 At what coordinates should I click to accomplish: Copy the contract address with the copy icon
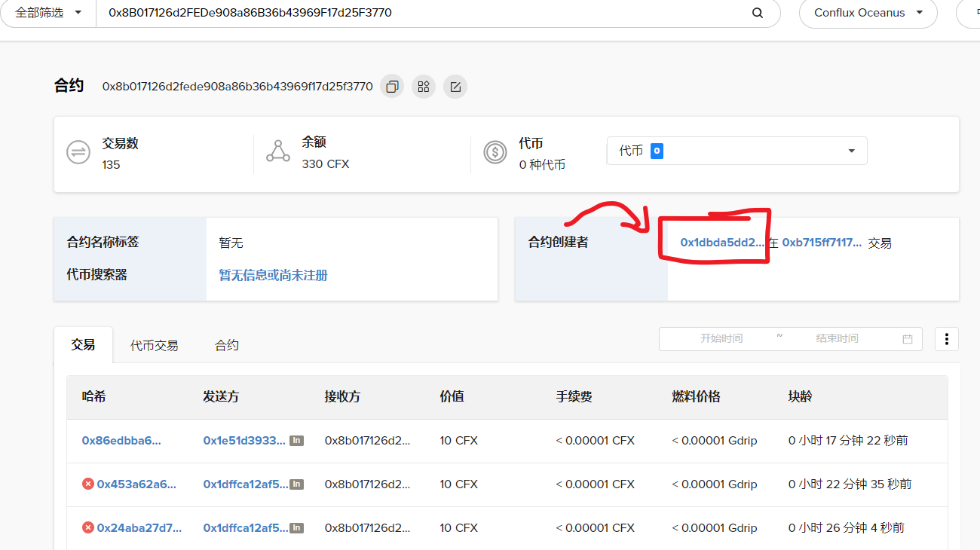pyautogui.click(x=392, y=87)
